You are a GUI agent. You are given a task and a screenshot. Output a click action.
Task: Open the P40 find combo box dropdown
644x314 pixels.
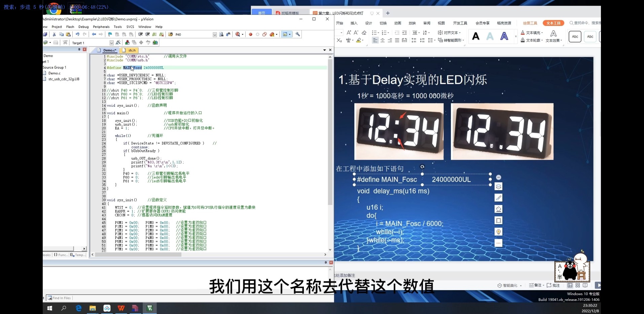(215, 34)
